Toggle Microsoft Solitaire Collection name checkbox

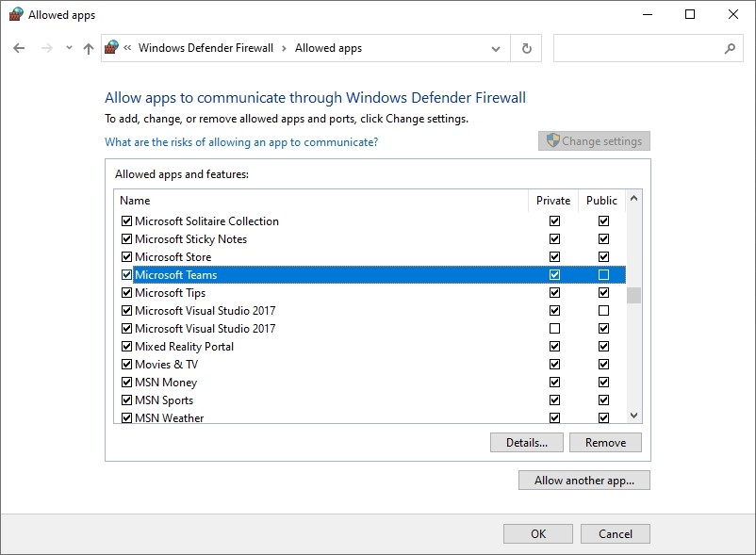pyautogui.click(x=127, y=221)
